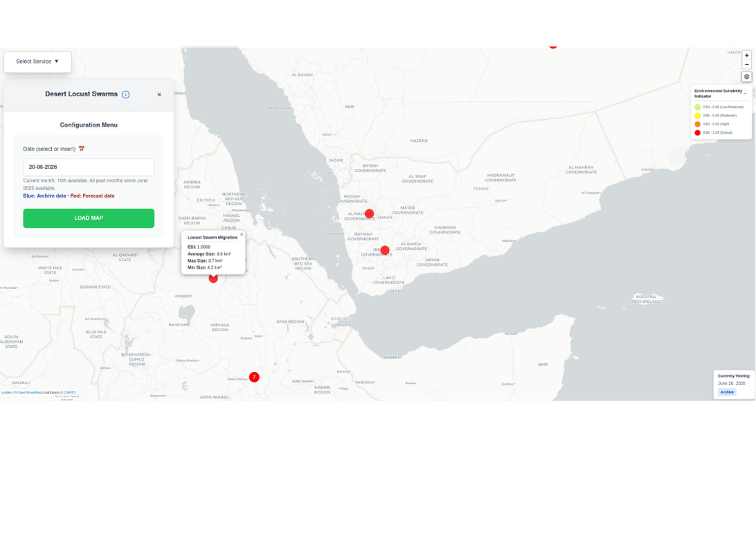Image resolution: width=756 pixels, height=537 pixels.
Task: Click the 'Max Size: 8.7 km²' line
Action: coord(205,261)
